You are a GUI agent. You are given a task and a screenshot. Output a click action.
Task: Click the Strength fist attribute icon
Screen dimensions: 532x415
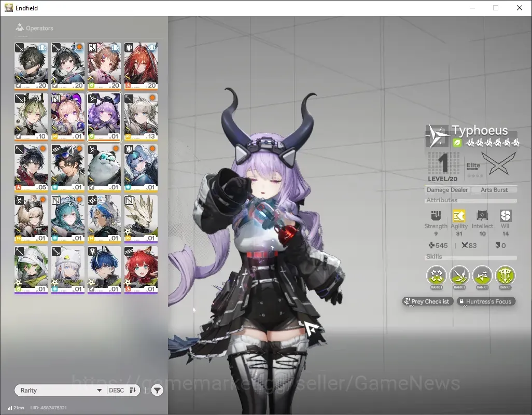click(436, 215)
